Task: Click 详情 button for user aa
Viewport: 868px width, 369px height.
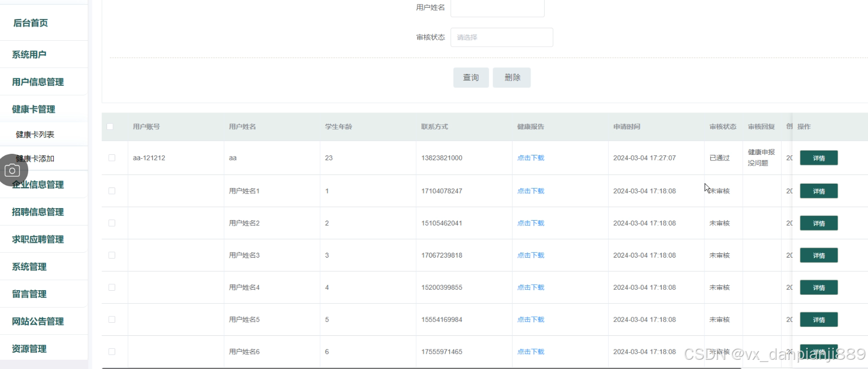Action: 819,158
